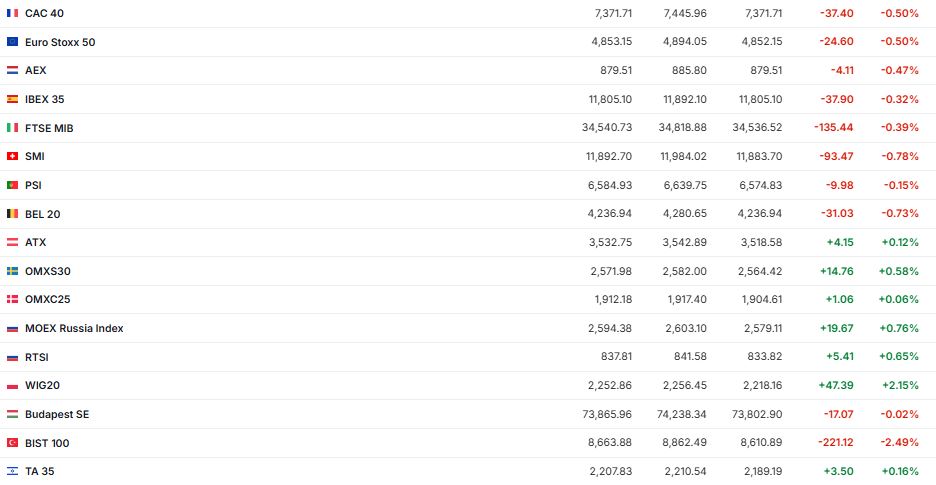Click the PSI index name
This screenshot has width=936, height=485.
33,185
